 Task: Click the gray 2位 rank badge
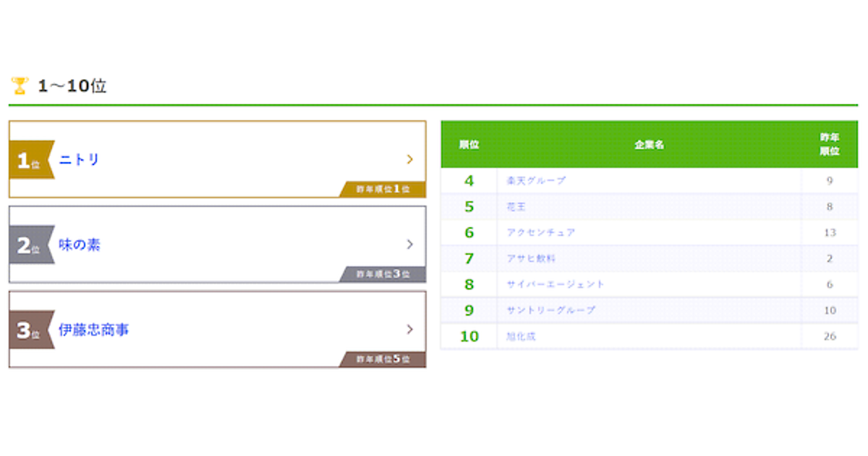coord(29,245)
